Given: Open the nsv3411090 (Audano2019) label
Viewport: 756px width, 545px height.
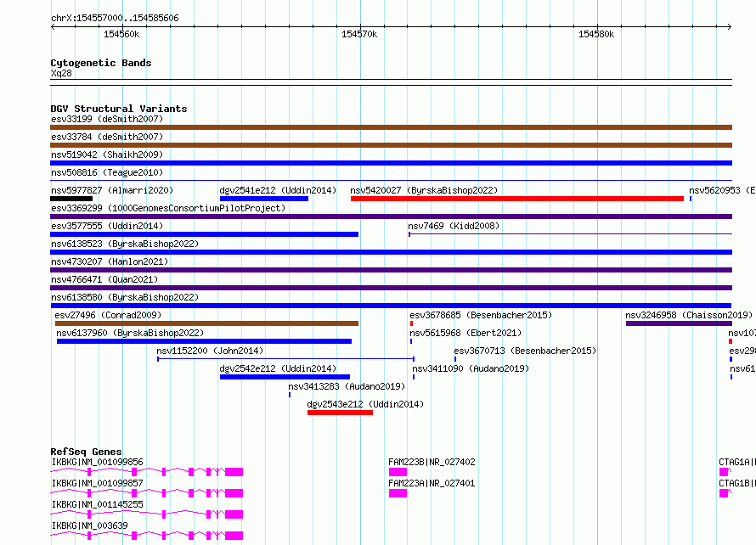Looking at the screenshot, I should (471, 368).
